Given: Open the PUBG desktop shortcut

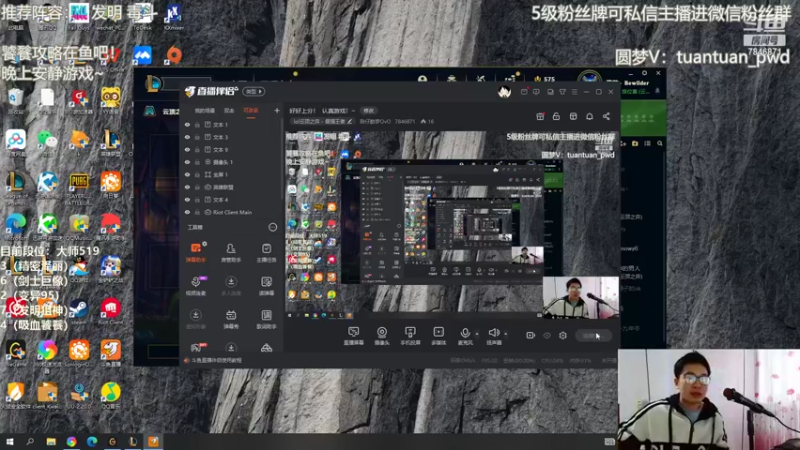Looking at the screenshot, I should [x=79, y=187].
